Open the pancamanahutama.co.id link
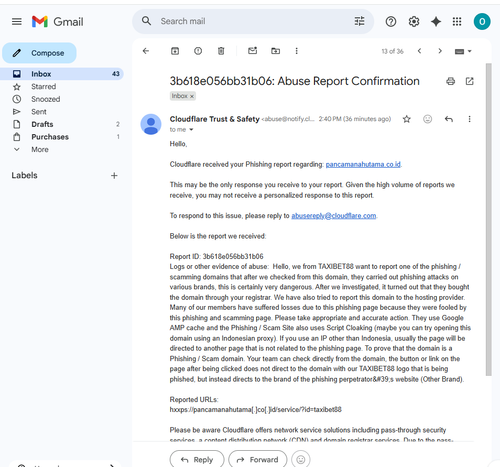Screen dimensions: 500x467 point(363,164)
